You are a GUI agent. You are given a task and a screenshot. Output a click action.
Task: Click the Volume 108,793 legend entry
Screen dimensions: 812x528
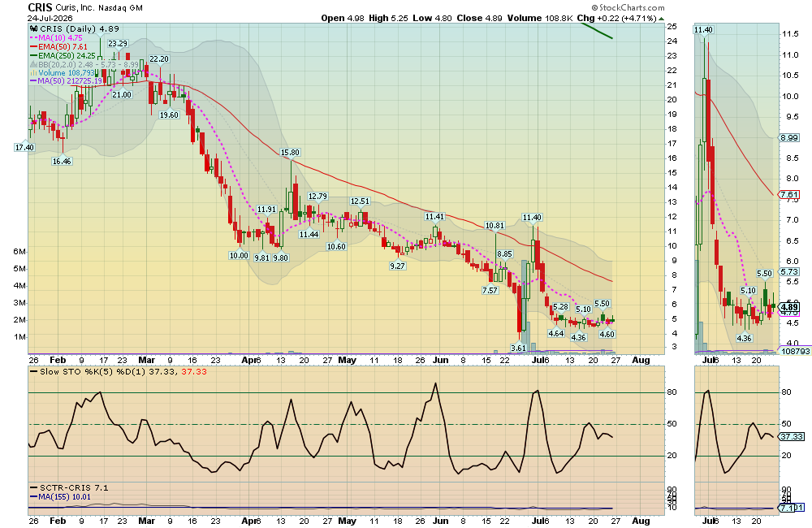[x=63, y=73]
